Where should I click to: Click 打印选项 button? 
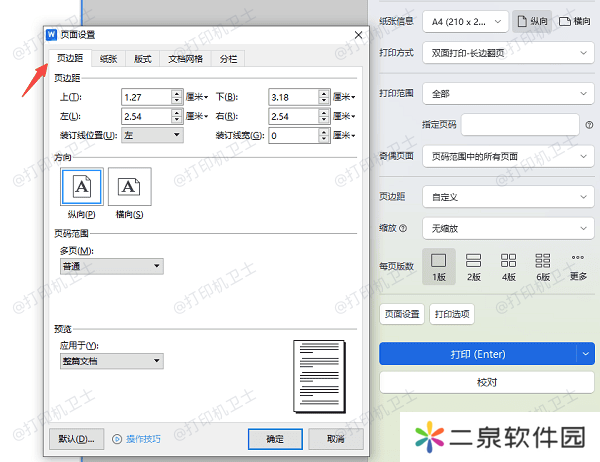coord(452,314)
